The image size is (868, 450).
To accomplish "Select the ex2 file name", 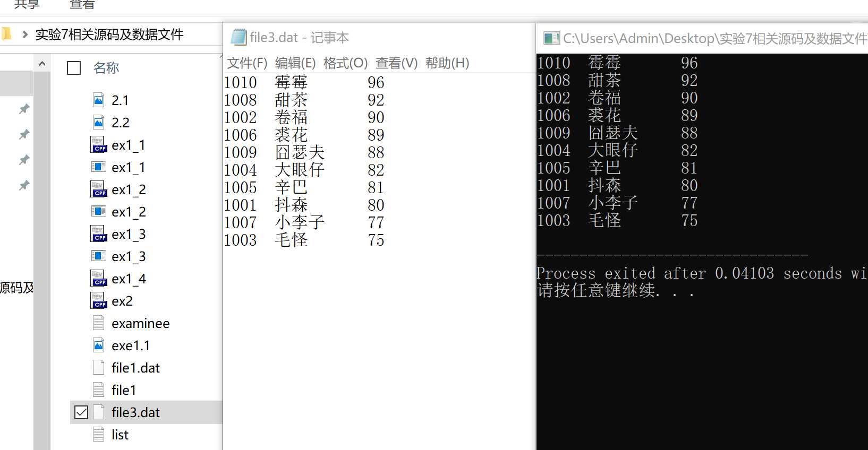I will click(122, 301).
